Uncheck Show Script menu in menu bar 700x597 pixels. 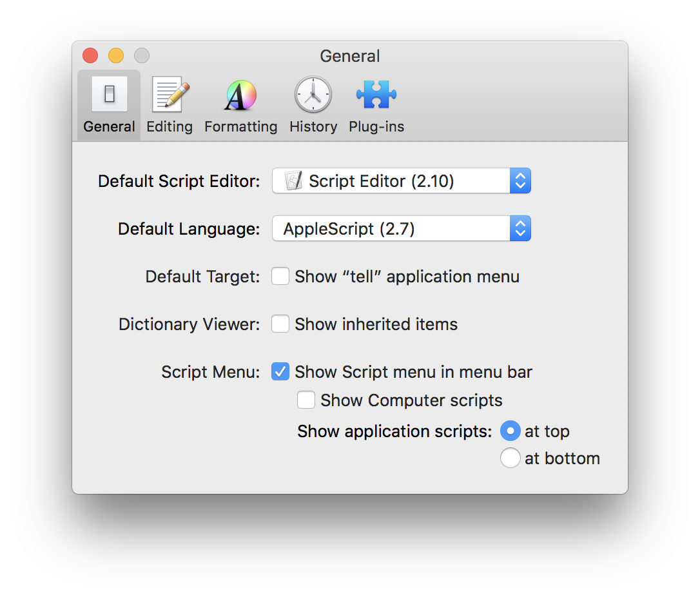pyautogui.click(x=280, y=371)
